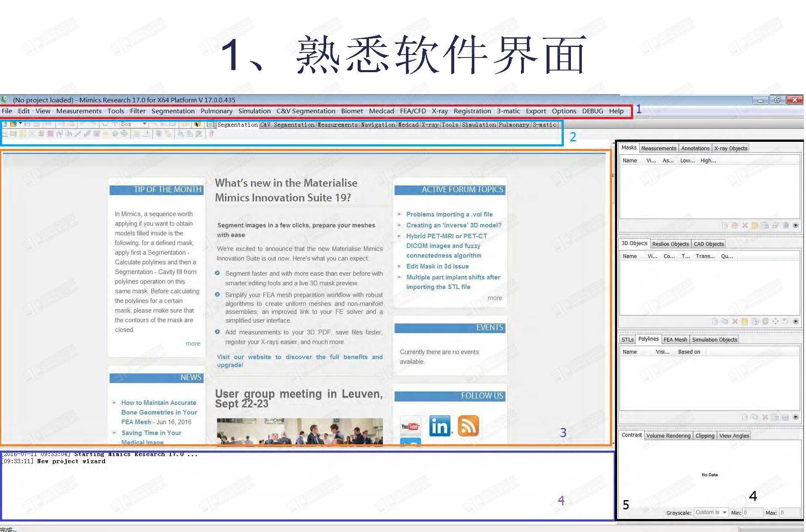Switch to the Volume Rendering tab
The height and width of the screenshot is (532, 806).
668,436
